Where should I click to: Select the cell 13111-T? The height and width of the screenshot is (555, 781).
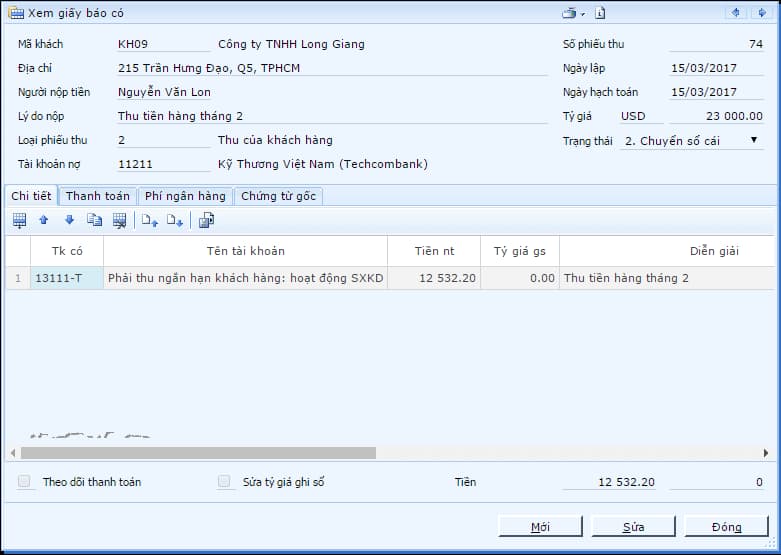(x=67, y=278)
